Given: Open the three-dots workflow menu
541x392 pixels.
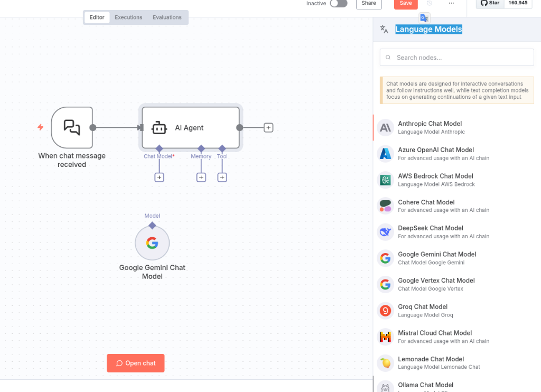Looking at the screenshot, I should [x=451, y=3].
